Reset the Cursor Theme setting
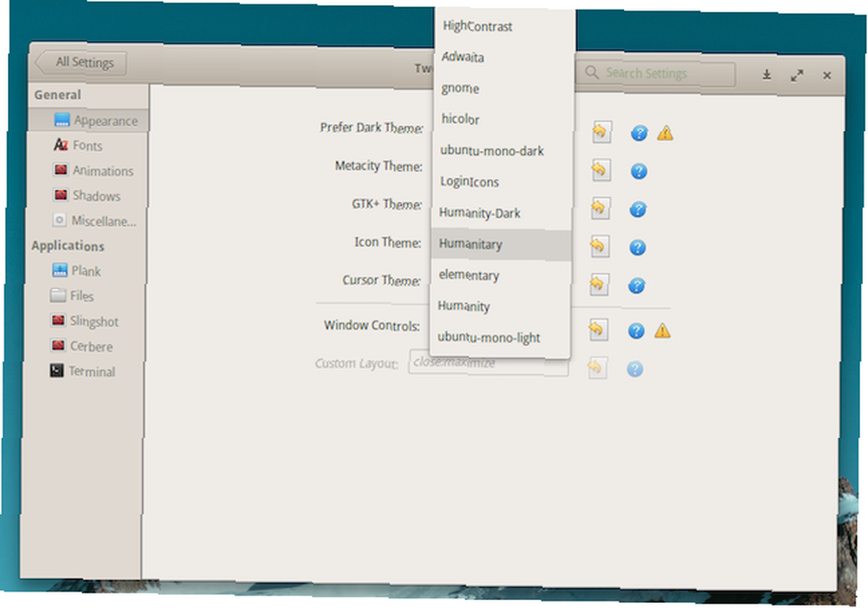 click(x=598, y=285)
